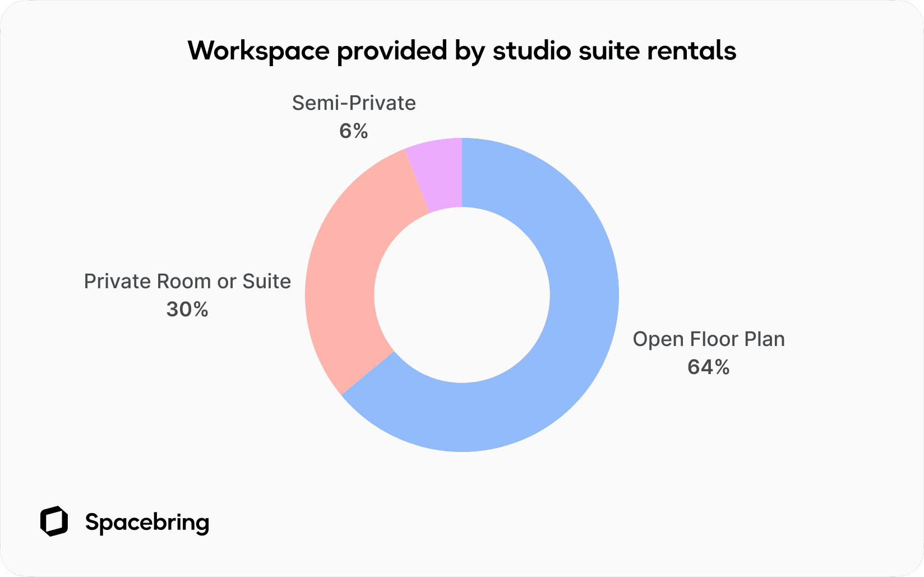
Task: Expand the Semi-Private label details
Action: tap(354, 103)
